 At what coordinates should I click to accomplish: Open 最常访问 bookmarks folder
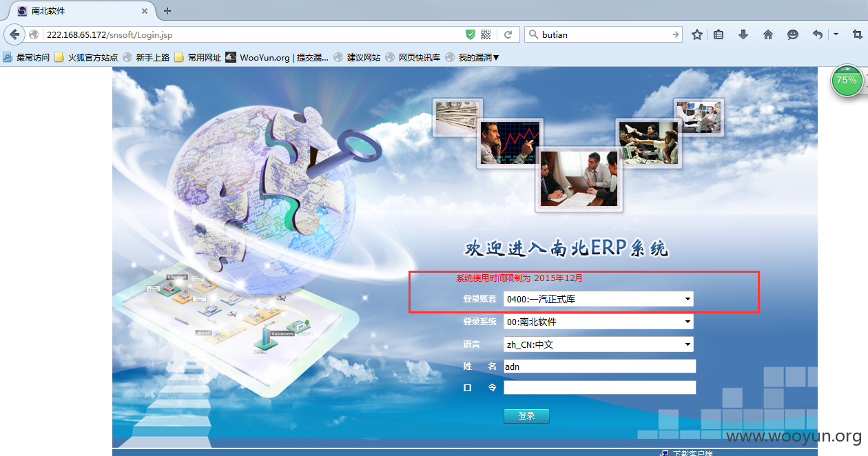tap(26, 57)
